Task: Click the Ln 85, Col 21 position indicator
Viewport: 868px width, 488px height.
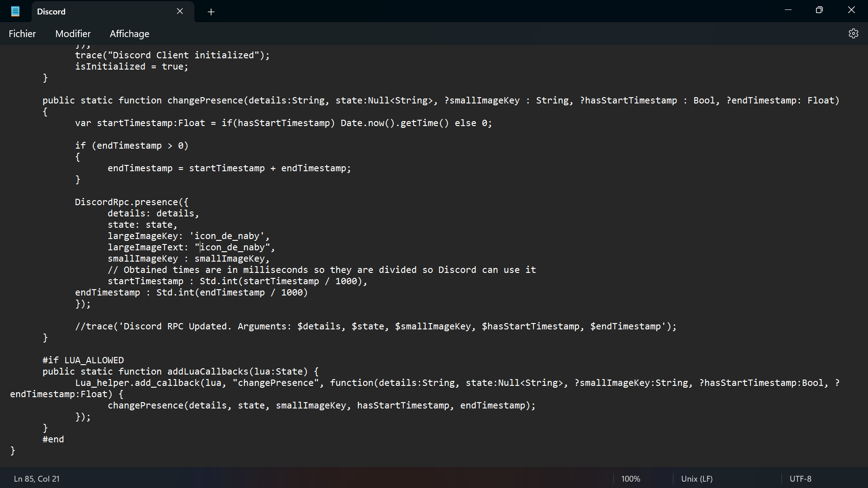Action: (x=36, y=479)
